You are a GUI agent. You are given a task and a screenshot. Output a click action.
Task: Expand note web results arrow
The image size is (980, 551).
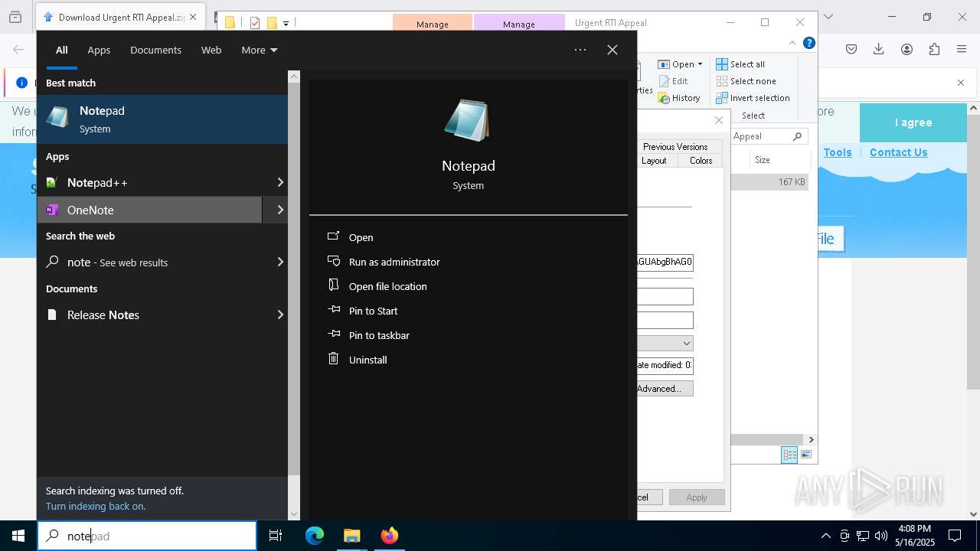click(279, 262)
